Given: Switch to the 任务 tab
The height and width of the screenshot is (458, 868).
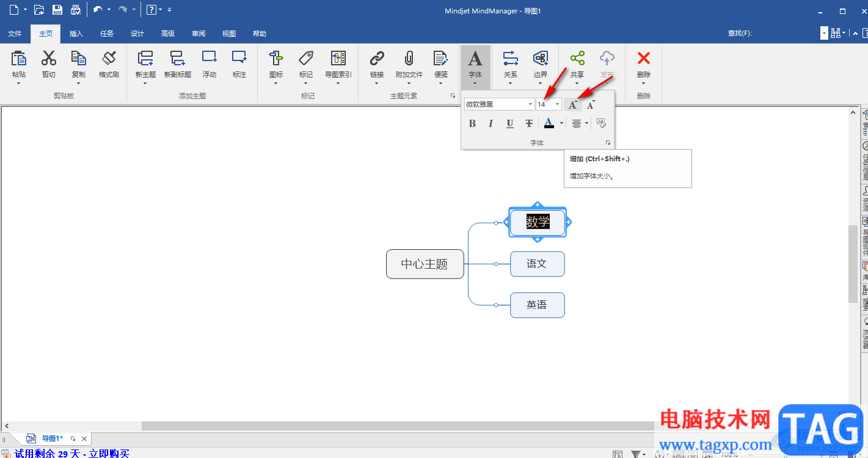Looking at the screenshot, I should coord(107,34).
